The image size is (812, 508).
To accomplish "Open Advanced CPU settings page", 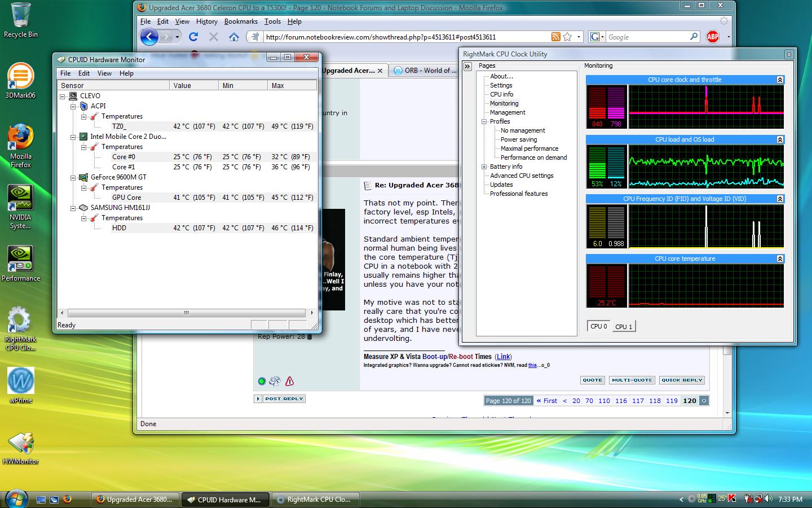I will coord(522,176).
